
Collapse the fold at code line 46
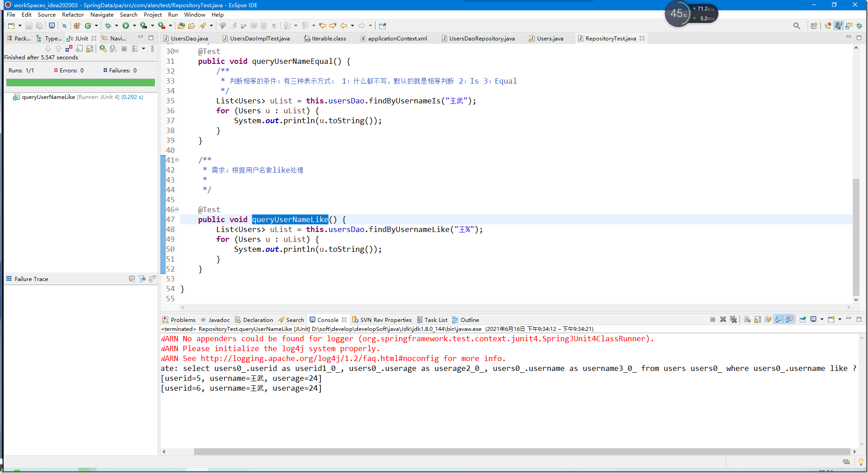click(177, 209)
